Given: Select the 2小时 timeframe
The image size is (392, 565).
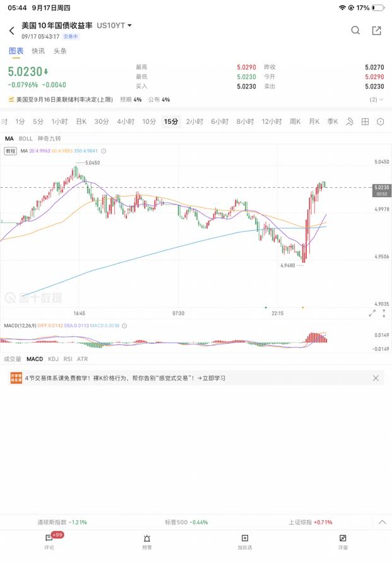Looking at the screenshot, I should tap(195, 122).
